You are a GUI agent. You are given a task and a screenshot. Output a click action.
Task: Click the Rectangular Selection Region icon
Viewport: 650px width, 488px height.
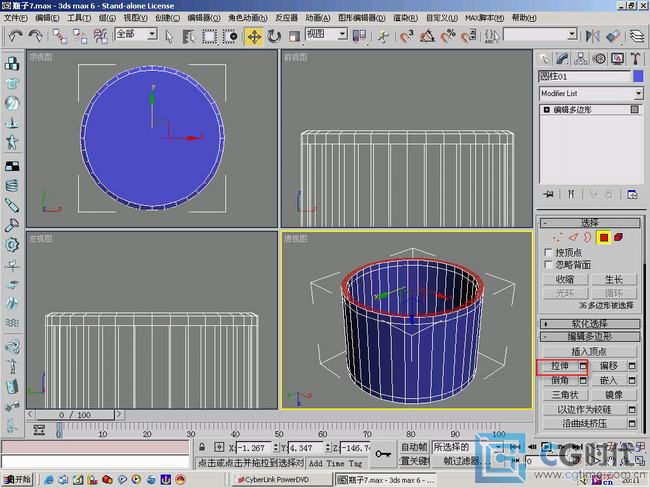click(209, 36)
